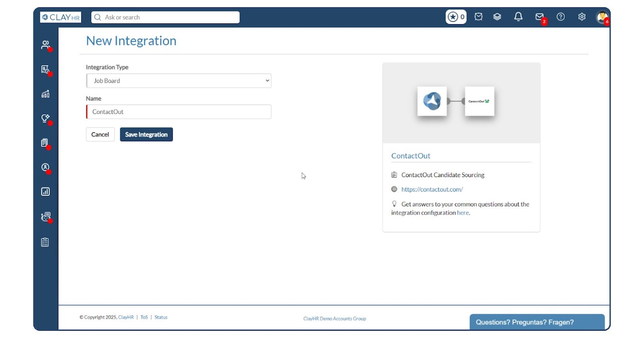The height and width of the screenshot is (338, 644).
Task: Open the ToS footer link
Action: [144, 317]
